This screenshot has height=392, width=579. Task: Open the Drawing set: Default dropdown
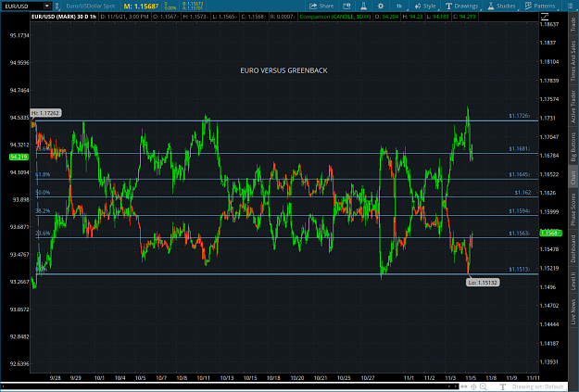click(x=537, y=386)
